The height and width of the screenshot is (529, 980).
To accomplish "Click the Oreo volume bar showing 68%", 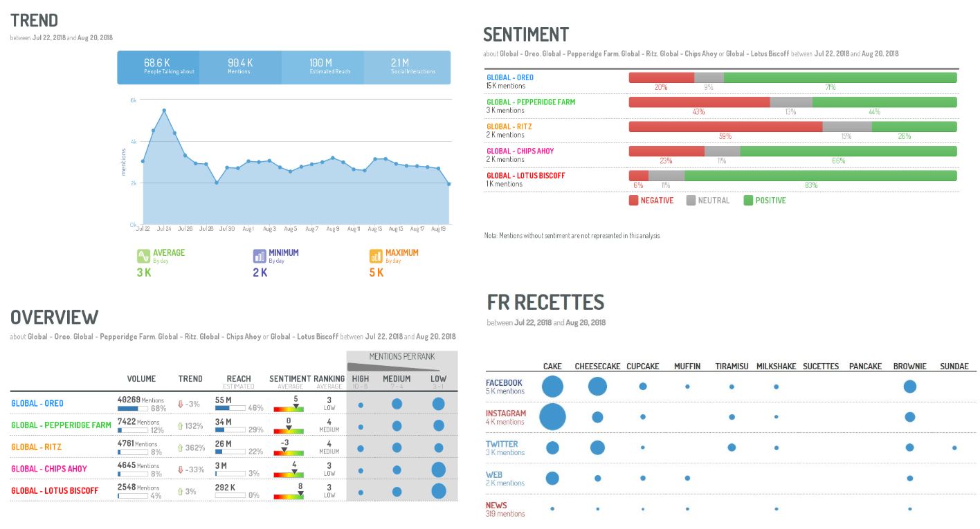I will pyautogui.click(x=133, y=409).
